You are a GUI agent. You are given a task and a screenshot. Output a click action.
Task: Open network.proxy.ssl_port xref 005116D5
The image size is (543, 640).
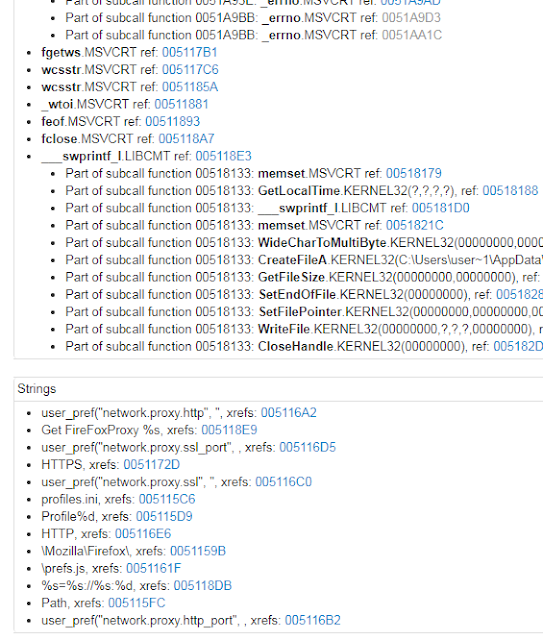coord(307,447)
